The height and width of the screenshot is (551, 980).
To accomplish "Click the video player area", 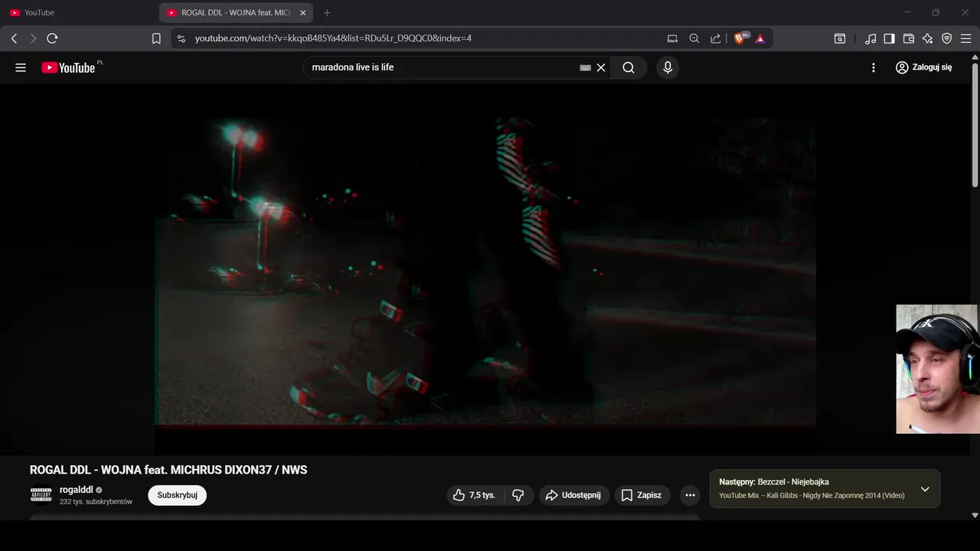I will 485,270.
